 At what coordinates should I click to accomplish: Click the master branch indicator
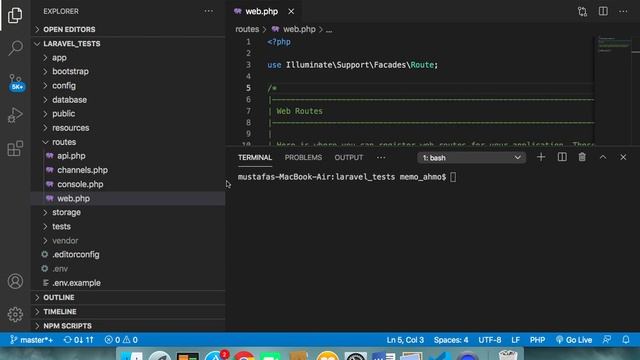tap(31, 340)
